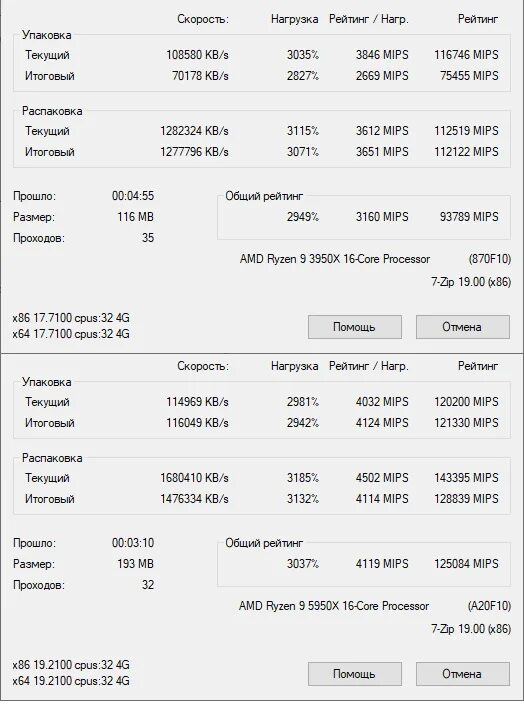Click Помощь in the Ryzen 5950X benchmark
The image size is (524, 706).
click(x=355, y=674)
